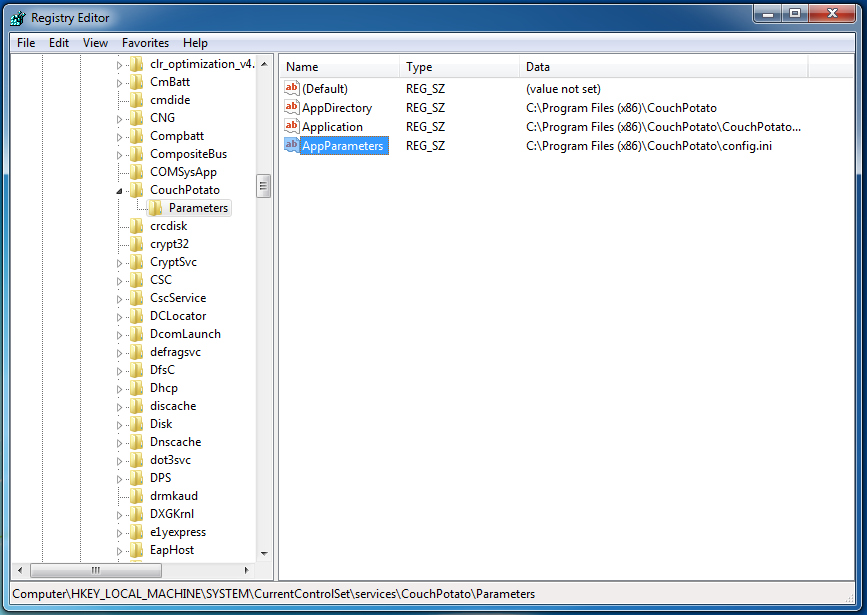This screenshot has width=867, height=615.
Task: Click the DfsC folder icon
Action: 137,370
